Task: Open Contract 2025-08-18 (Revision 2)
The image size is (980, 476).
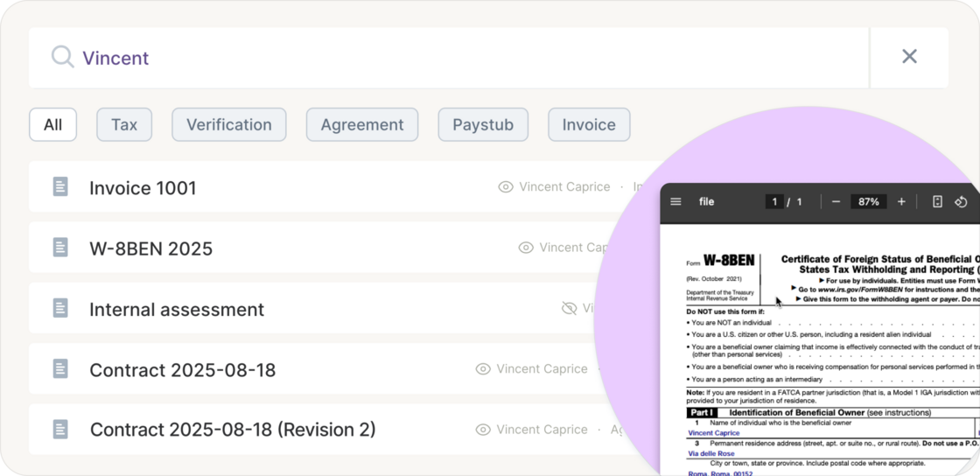Action: pyautogui.click(x=233, y=430)
